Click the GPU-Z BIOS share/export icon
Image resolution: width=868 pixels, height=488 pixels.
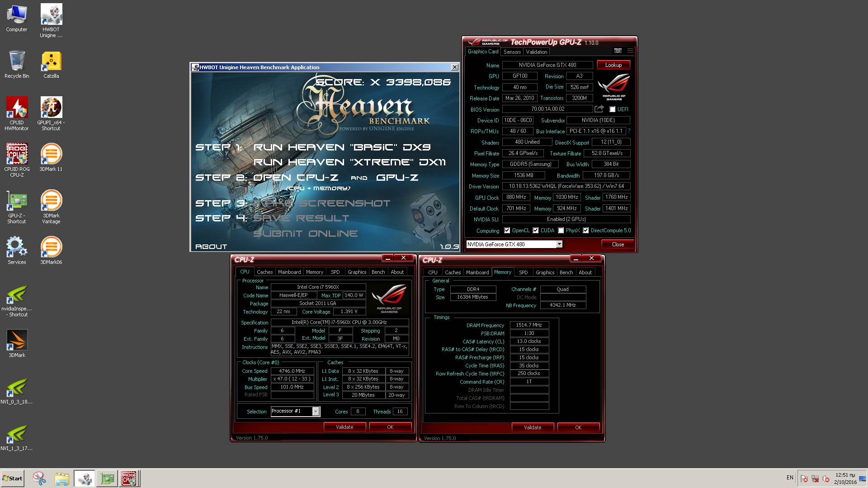pos(599,108)
